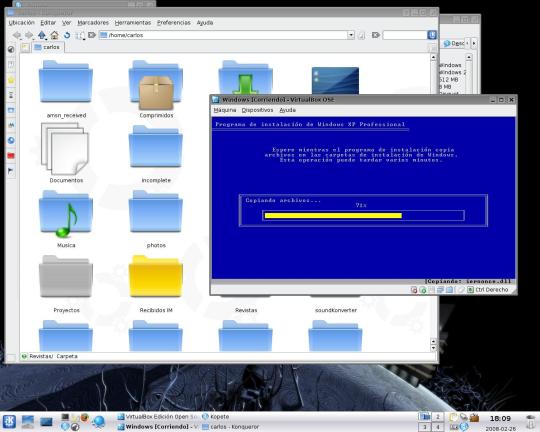Go up one directory with the Up arrow
Screen dimensions: 540x432
42,35
